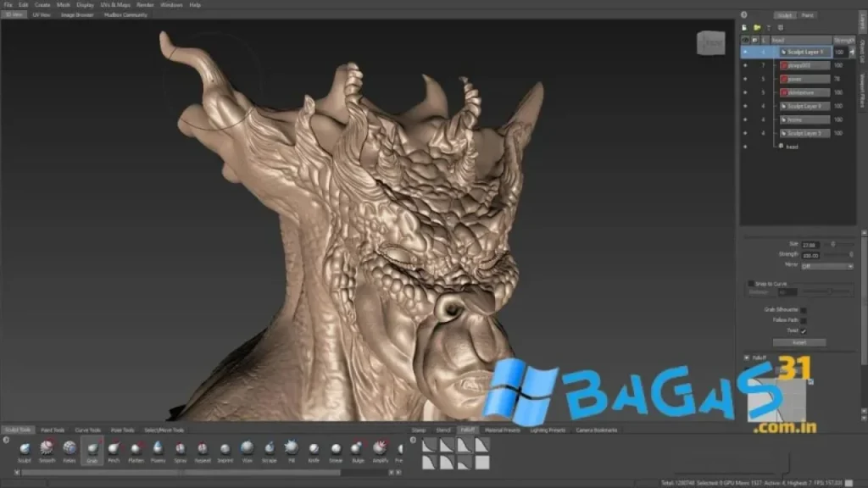Image resolution: width=868 pixels, height=488 pixels.
Task: Switch to the Paint Tools tab
Action: click(x=53, y=430)
